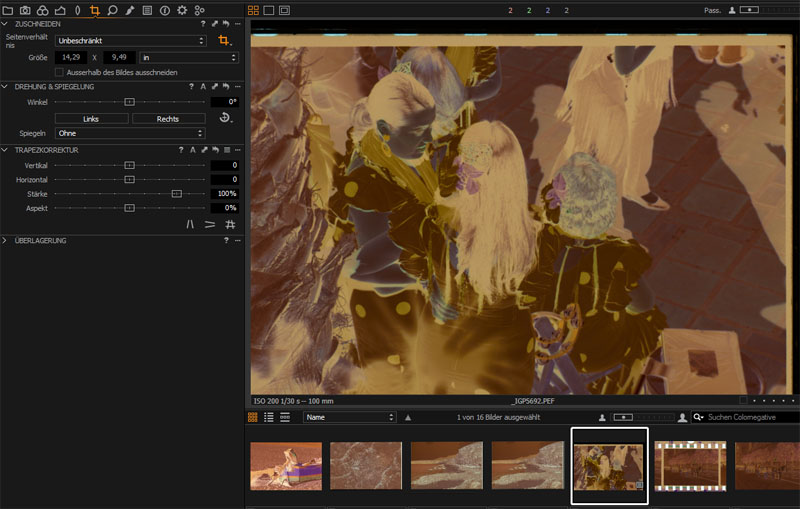Open the Metadata info tool tab
This screenshot has height=509, width=800.
(165, 10)
